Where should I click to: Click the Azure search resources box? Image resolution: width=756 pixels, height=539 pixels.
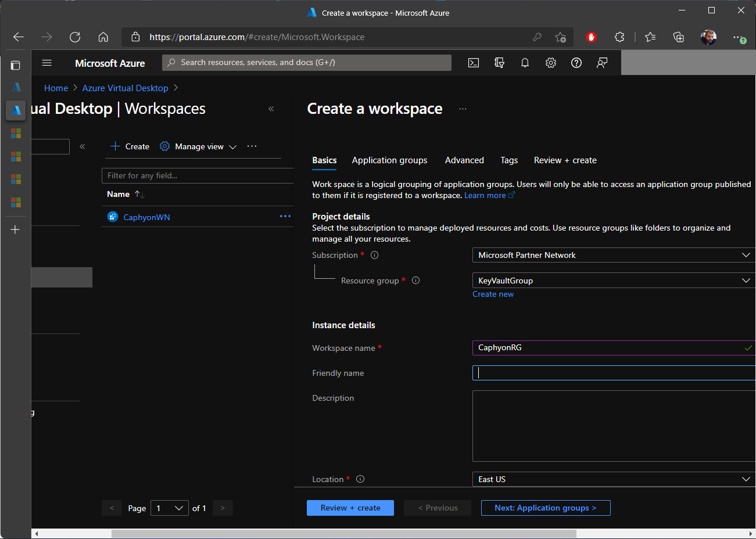(307, 63)
